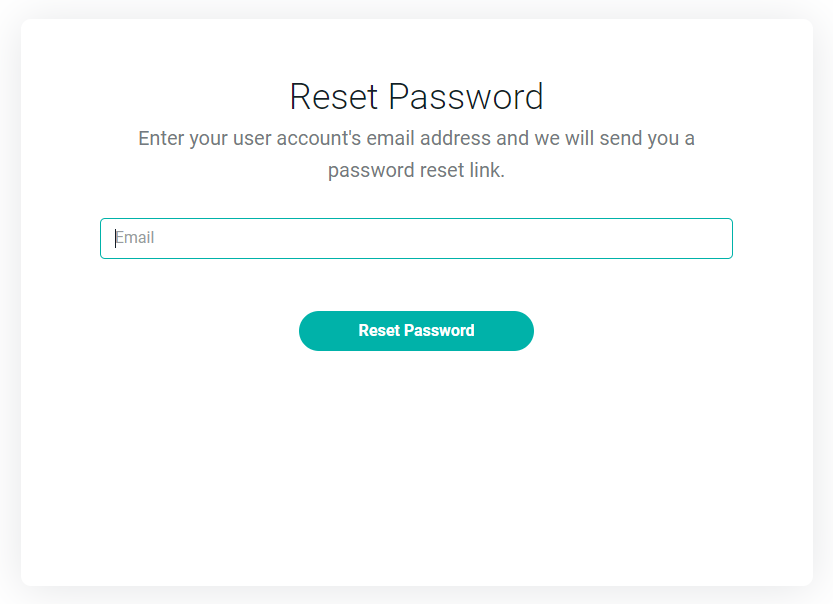This screenshot has height=604, width=833.
Task: Place cursor in the Email field
Action: click(x=416, y=238)
